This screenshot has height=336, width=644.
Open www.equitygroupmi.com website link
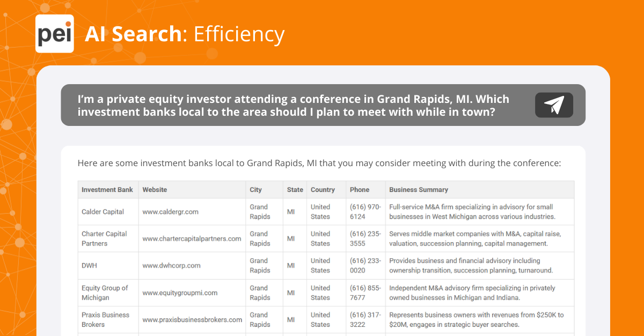180,293
